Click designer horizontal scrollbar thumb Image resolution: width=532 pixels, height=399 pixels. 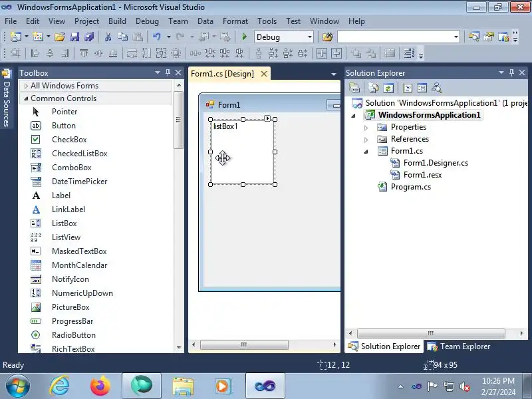[244, 344]
